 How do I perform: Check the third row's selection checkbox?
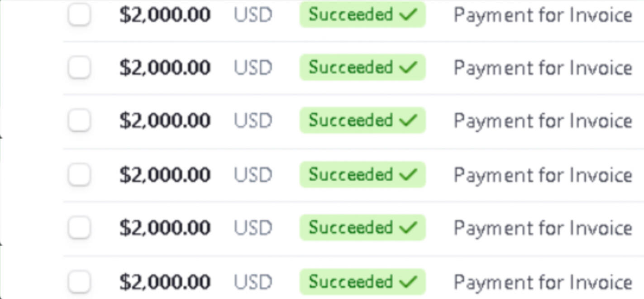tap(79, 121)
